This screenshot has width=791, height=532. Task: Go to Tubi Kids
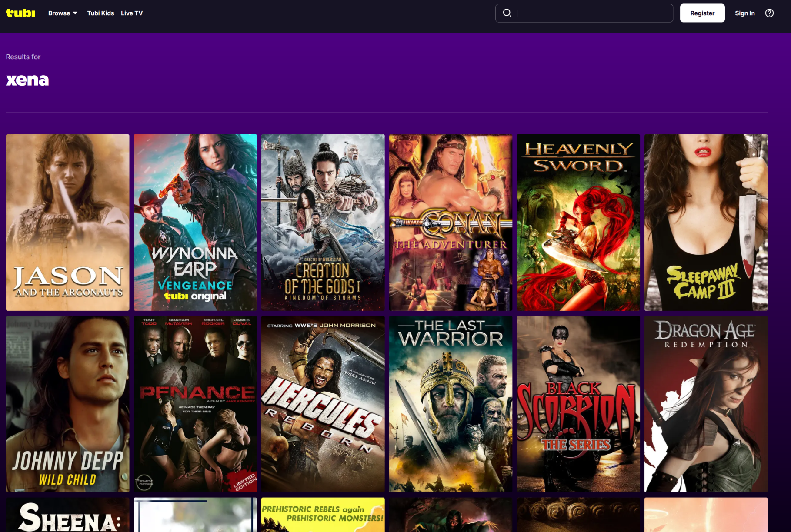pyautogui.click(x=100, y=13)
